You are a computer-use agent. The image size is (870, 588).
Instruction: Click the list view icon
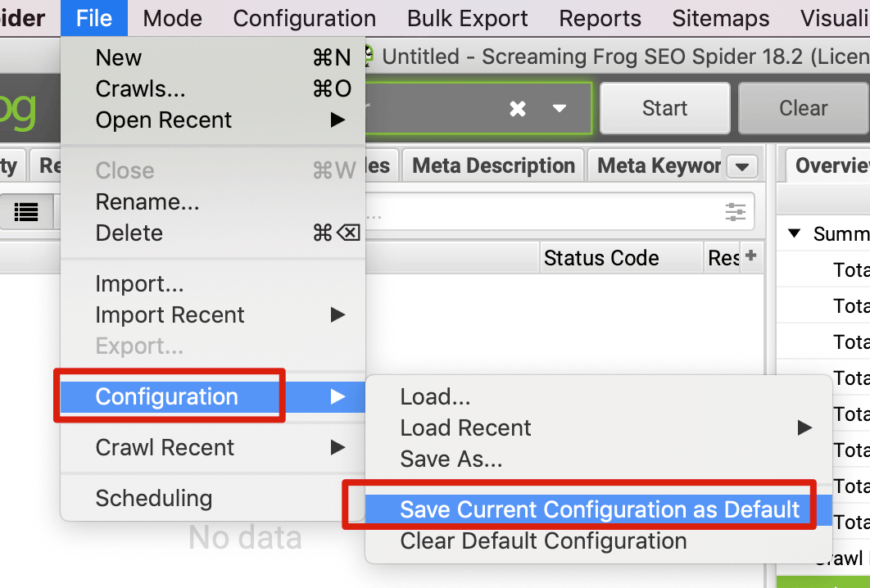click(x=26, y=211)
